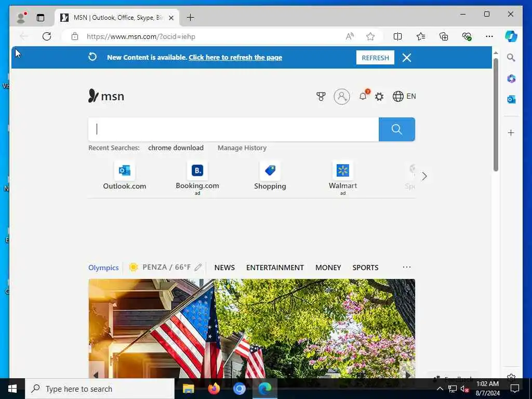The width and height of the screenshot is (532, 399).
Task: Go to the msn logo home
Action: coord(106,96)
